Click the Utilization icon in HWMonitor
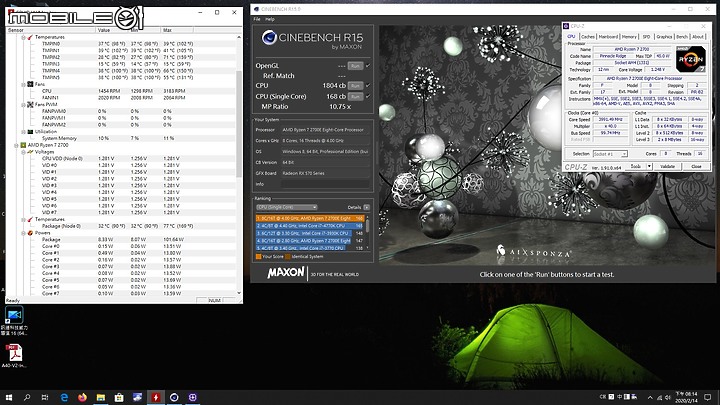This screenshot has width=720, height=405. 30,131
